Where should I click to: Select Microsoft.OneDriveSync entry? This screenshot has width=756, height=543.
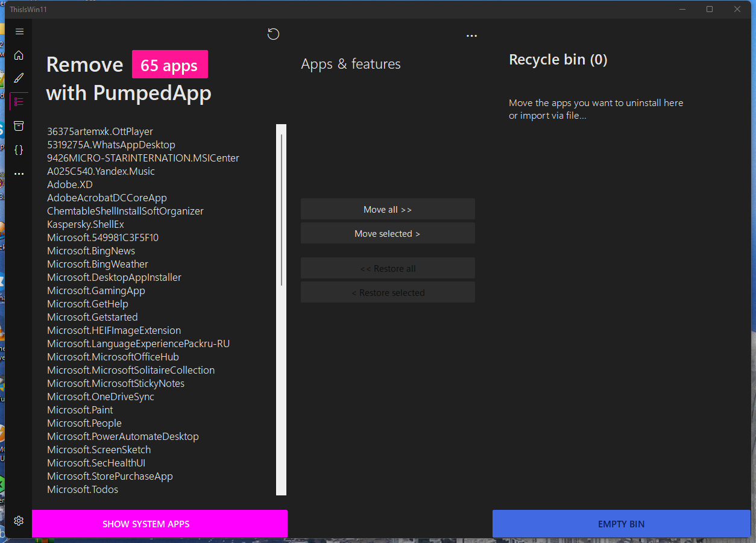(101, 397)
